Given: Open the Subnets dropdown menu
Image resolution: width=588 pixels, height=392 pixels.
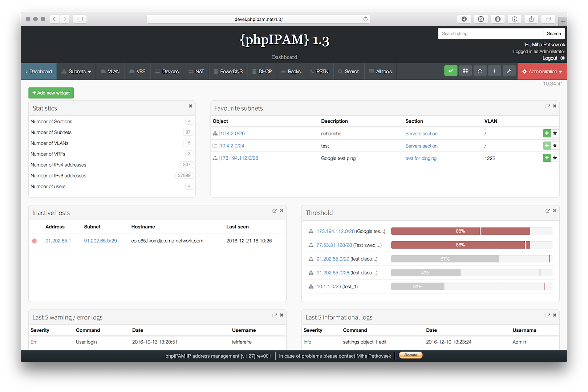Looking at the screenshot, I should [x=76, y=71].
